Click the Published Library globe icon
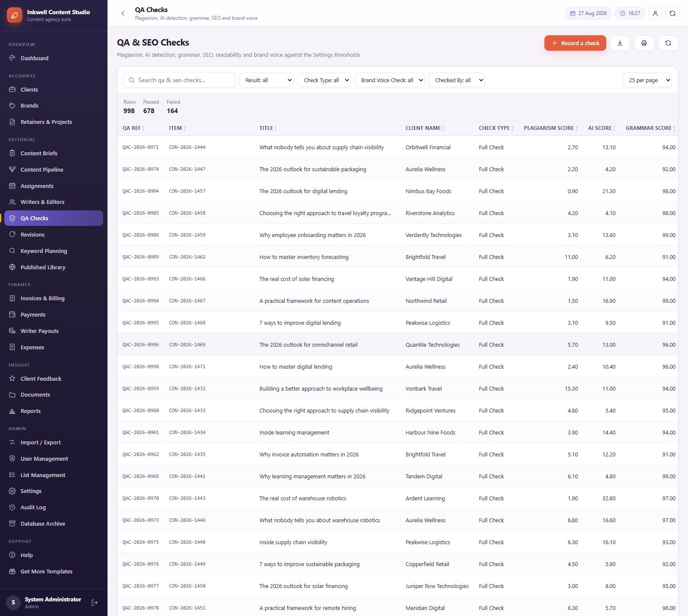The height and width of the screenshot is (616, 688). (12, 267)
